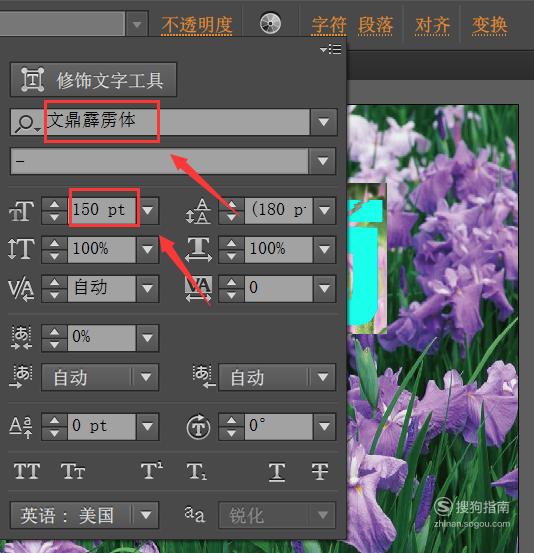Open the 英语：美国 language dropdown
Viewport: 534px width, 553px height.
click(85, 515)
